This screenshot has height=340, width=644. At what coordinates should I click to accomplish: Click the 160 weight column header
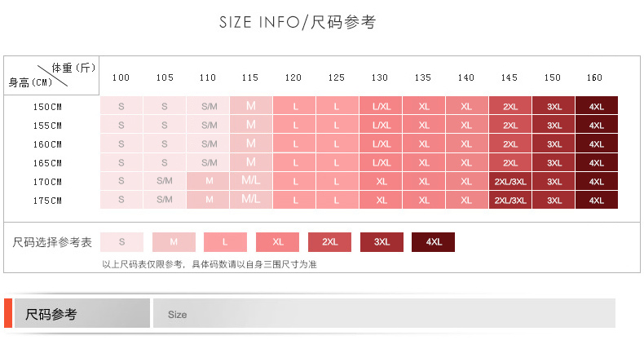595,77
